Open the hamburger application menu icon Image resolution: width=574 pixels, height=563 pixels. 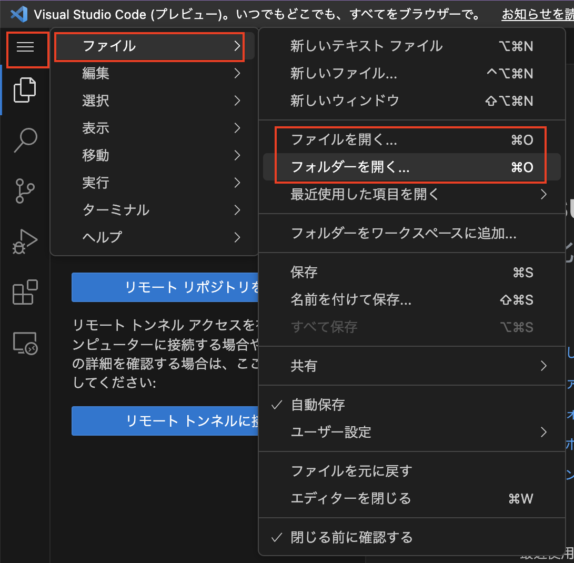(x=25, y=47)
